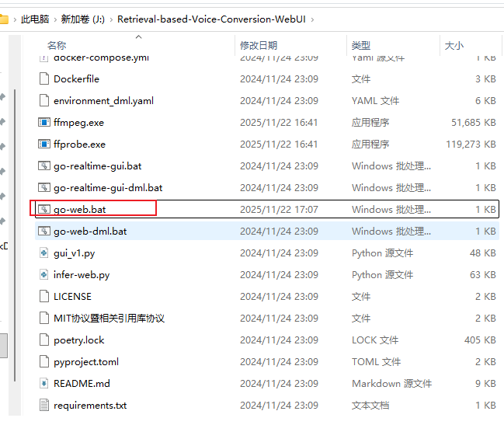Click the 文本文档 type of requirements.txt
This screenshot has width=504, height=425.
[x=370, y=406]
